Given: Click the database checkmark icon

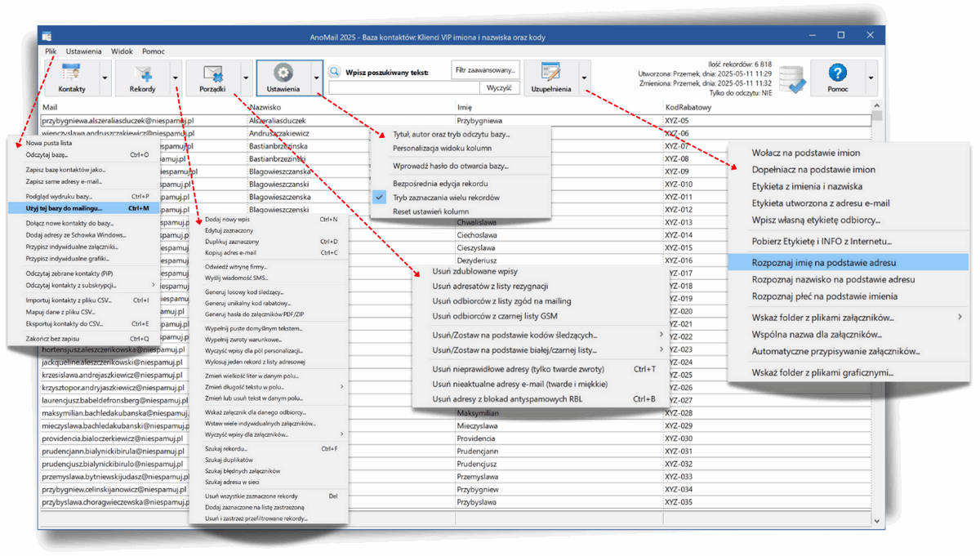Looking at the screenshot, I should pos(792,80).
